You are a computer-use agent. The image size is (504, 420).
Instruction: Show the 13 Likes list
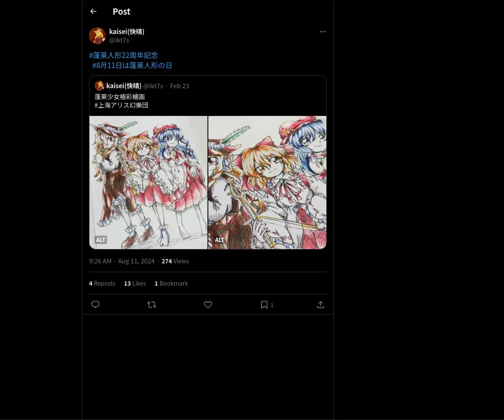point(135,283)
